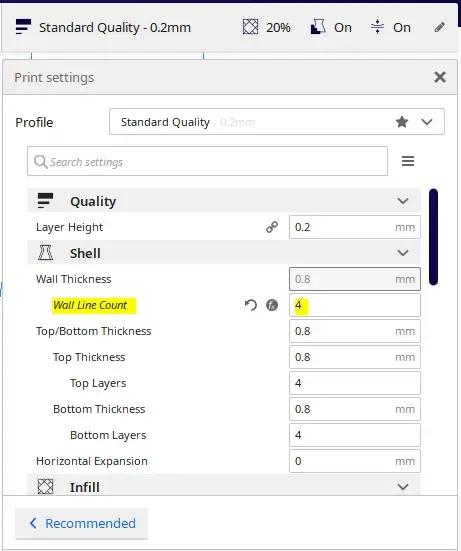Click the Layer Height value field
This screenshot has height=551, width=461.
(x=355, y=227)
